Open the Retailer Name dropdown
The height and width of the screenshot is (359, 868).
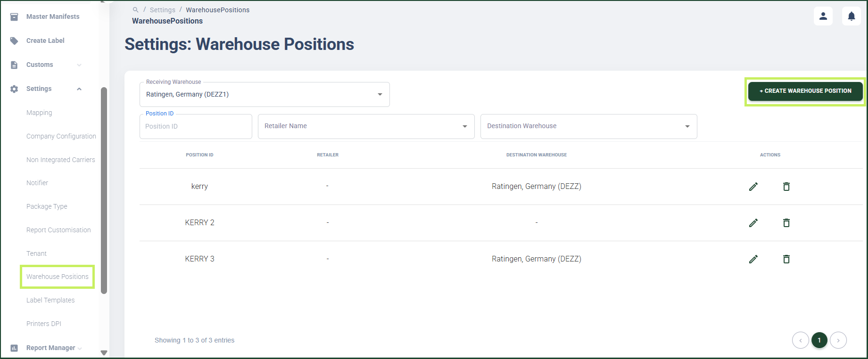[x=366, y=126]
